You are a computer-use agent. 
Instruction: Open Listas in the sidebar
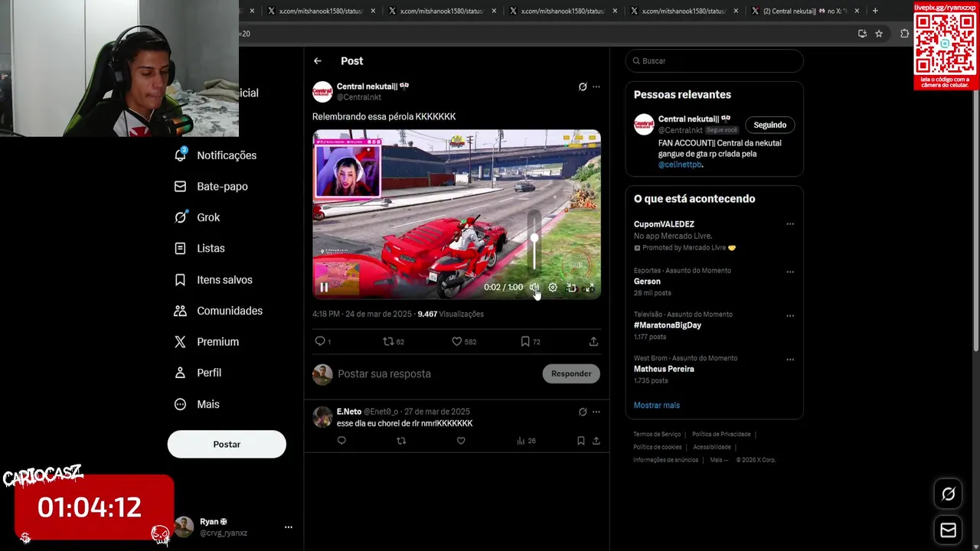[200, 249]
